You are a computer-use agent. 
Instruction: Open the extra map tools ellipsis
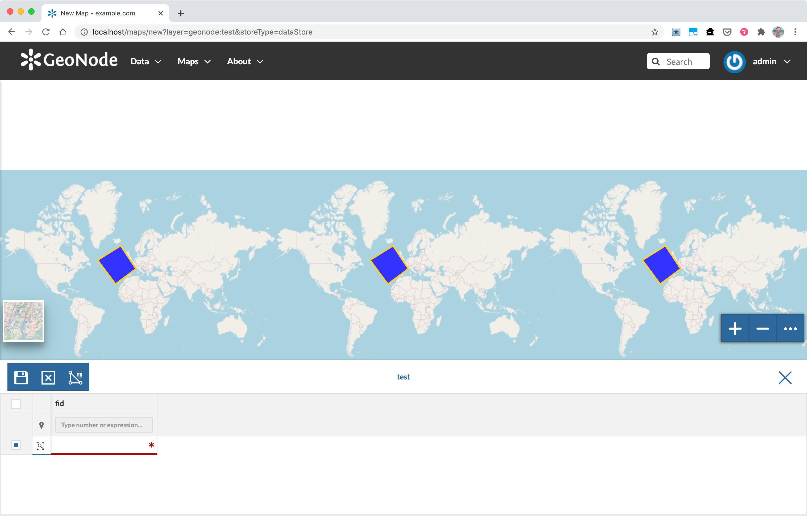[790, 328]
